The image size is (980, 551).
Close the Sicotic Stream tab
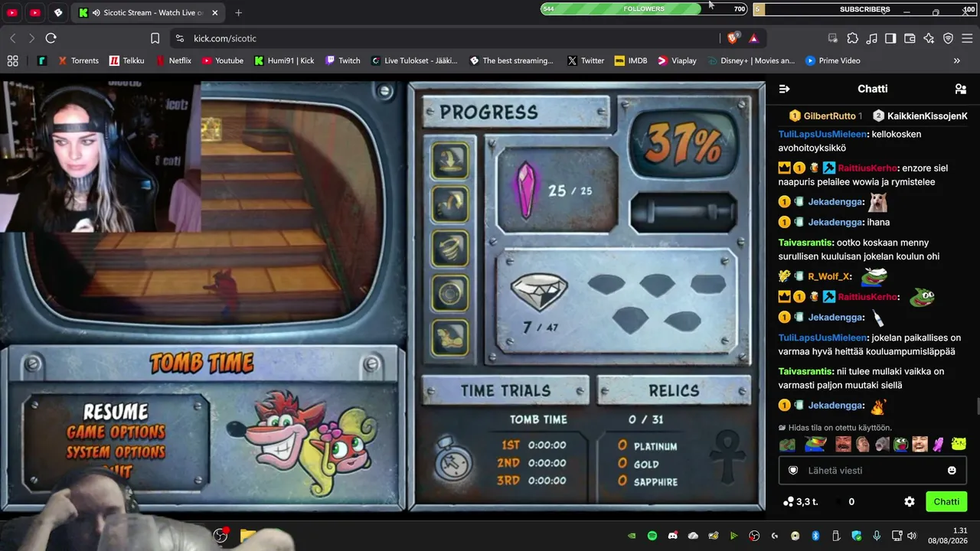point(215,13)
